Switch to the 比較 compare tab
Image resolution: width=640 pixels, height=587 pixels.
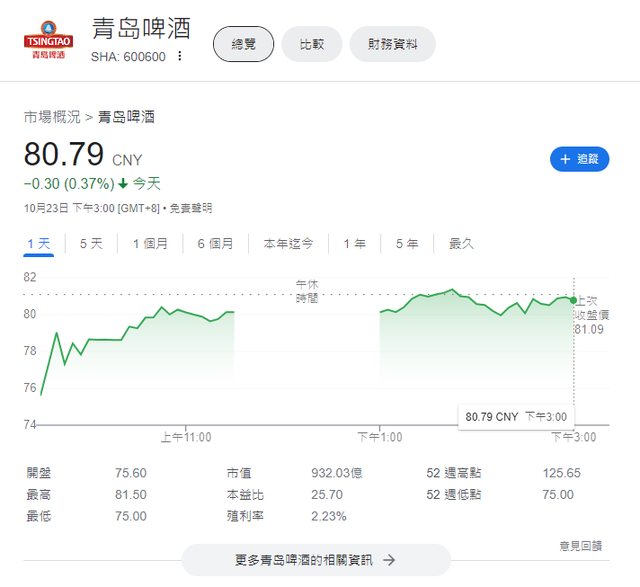(311, 44)
